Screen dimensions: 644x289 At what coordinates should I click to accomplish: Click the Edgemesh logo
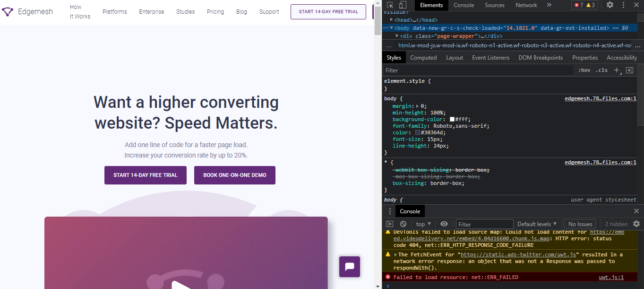tap(27, 11)
